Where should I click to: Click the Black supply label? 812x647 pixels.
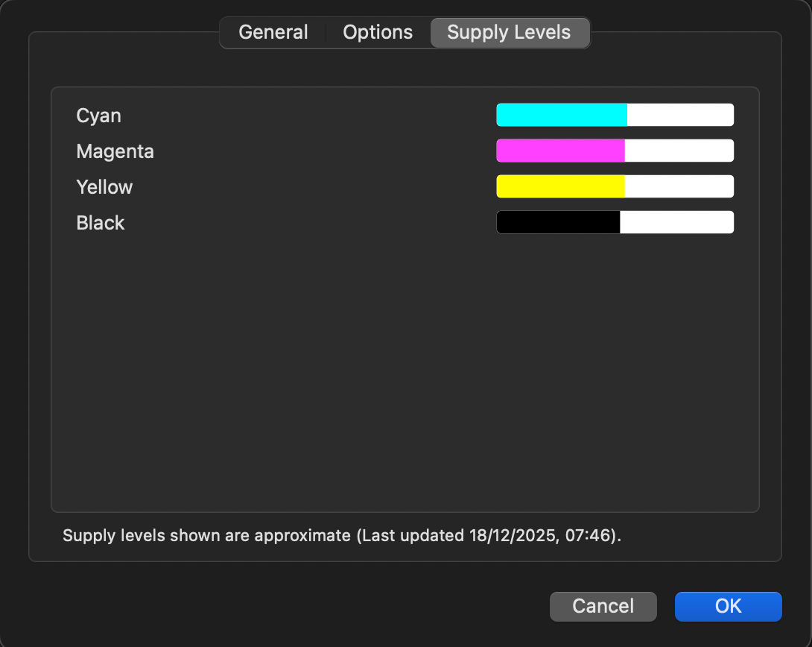101,223
